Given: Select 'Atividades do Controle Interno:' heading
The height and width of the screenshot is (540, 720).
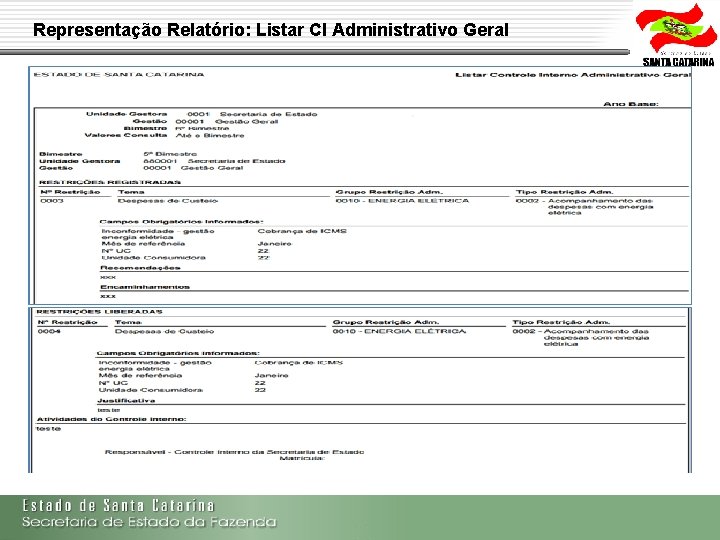Looking at the screenshot, I should pos(111,419).
